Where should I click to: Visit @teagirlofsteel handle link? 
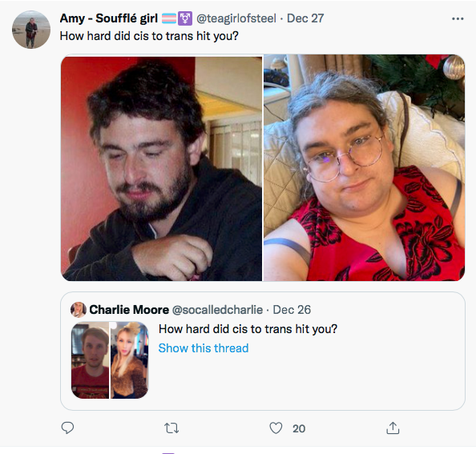pyautogui.click(x=236, y=18)
